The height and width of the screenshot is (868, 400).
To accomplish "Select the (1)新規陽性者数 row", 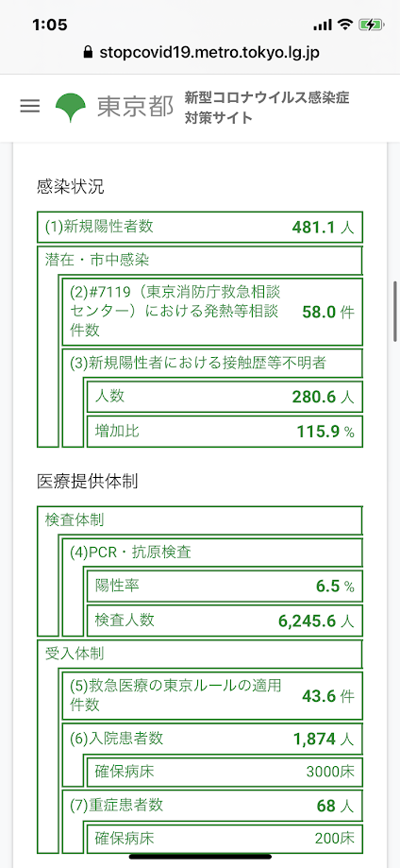I will 200,227.
